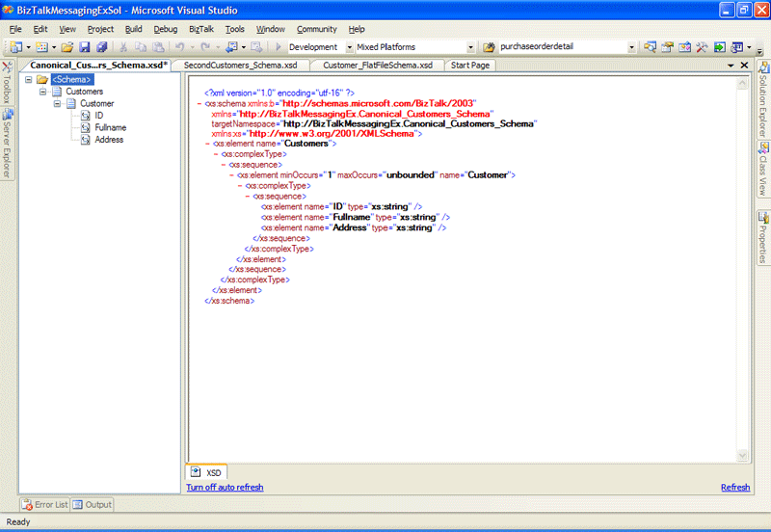The width and height of the screenshot is (771, 532).
Task: Turn off auto refresh
Action: pyautogui.click(x=225, y=488)
